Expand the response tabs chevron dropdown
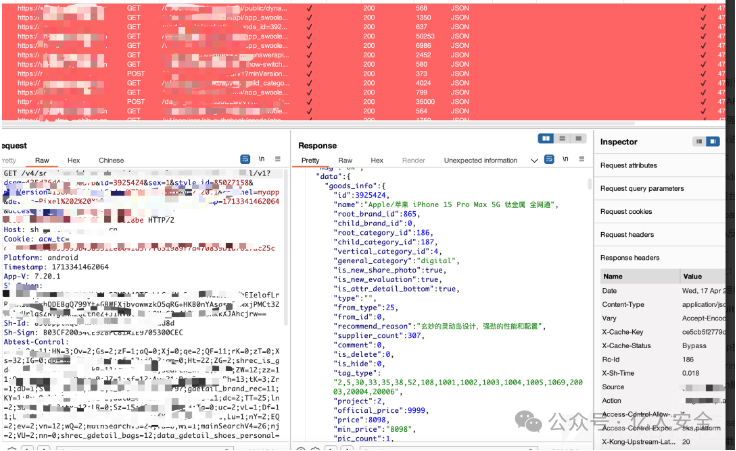Screen dimensions: 736x451 tap(534, 160)
